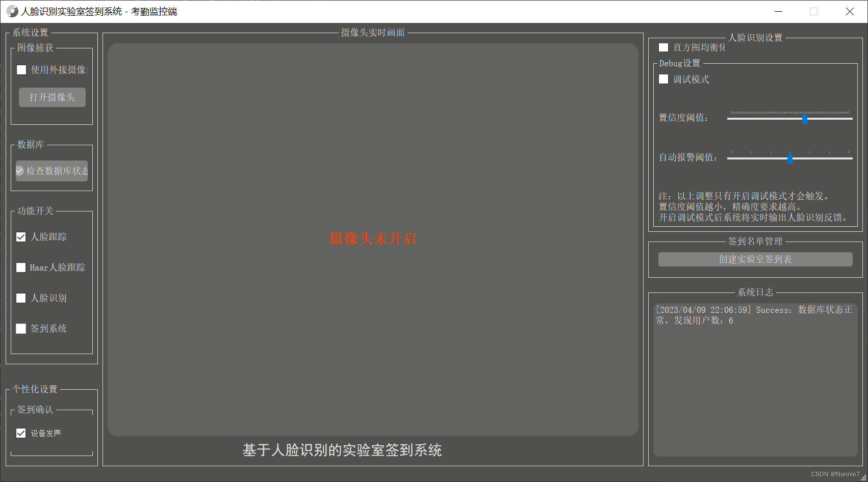Turn on the 签到系统 switch
Image resolution: width=868 pixels, height=482 pixels.
click(21, 329)
